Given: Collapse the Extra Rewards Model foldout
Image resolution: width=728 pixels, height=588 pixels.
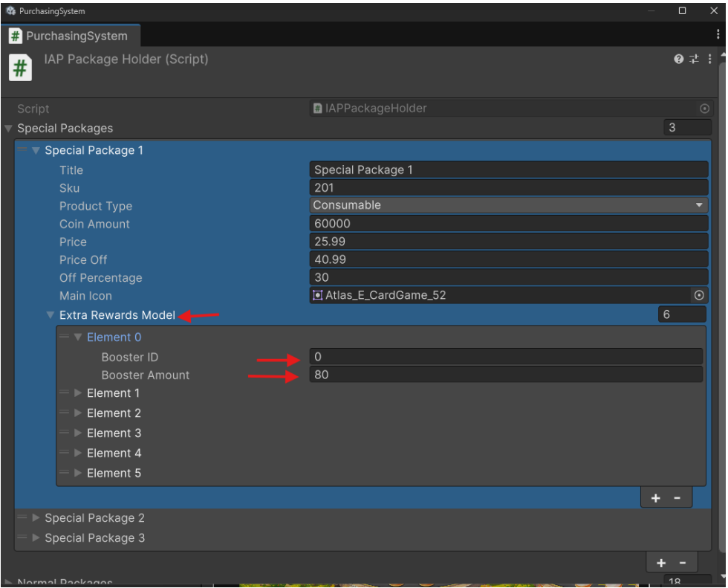Looking at the screenshot, I should coord(51,315).
